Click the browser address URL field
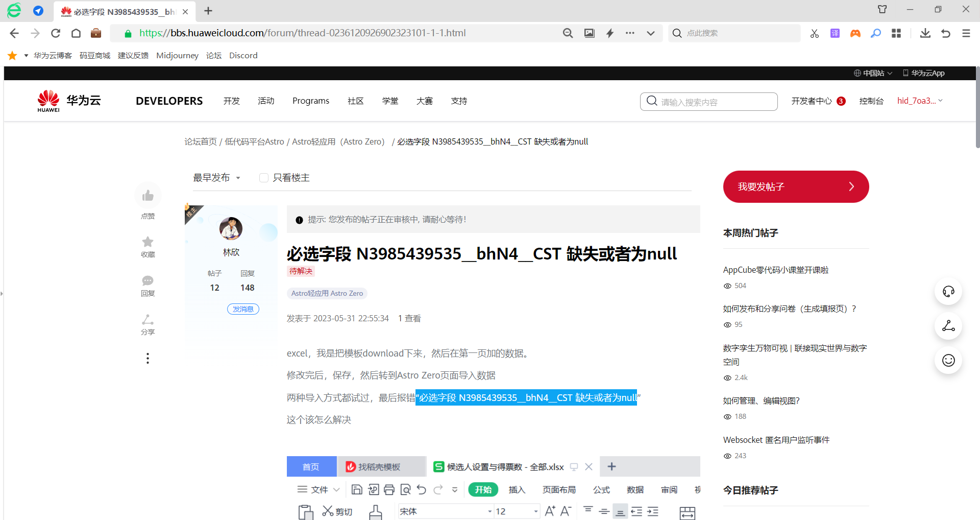This screenshot has height=520, width=980. click(303, 33)
